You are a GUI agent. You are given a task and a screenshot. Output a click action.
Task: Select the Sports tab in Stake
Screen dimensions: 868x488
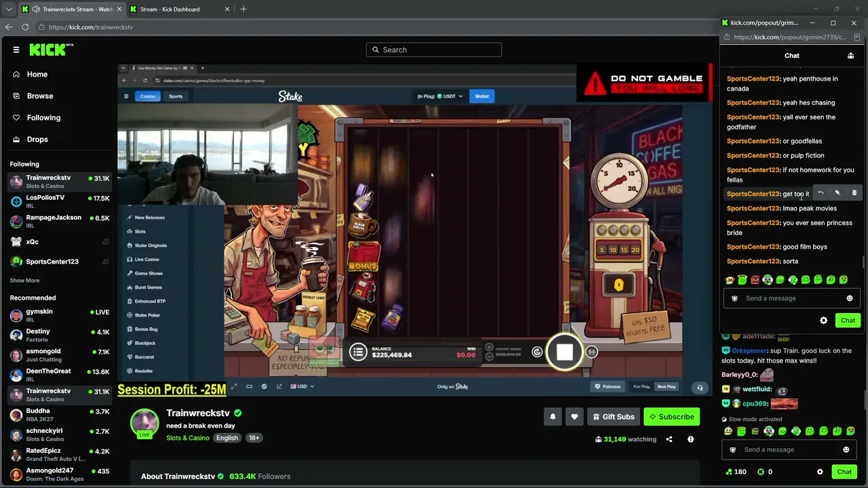[x=176, y=96]
